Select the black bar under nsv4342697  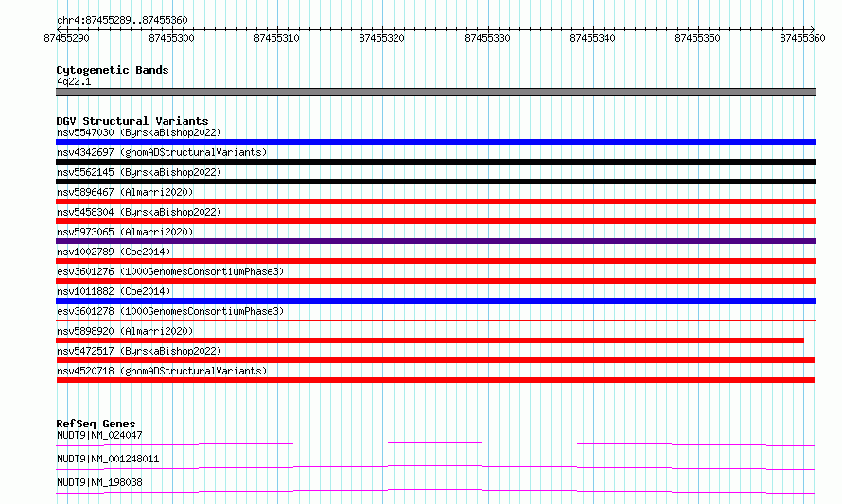coord(435,162)
